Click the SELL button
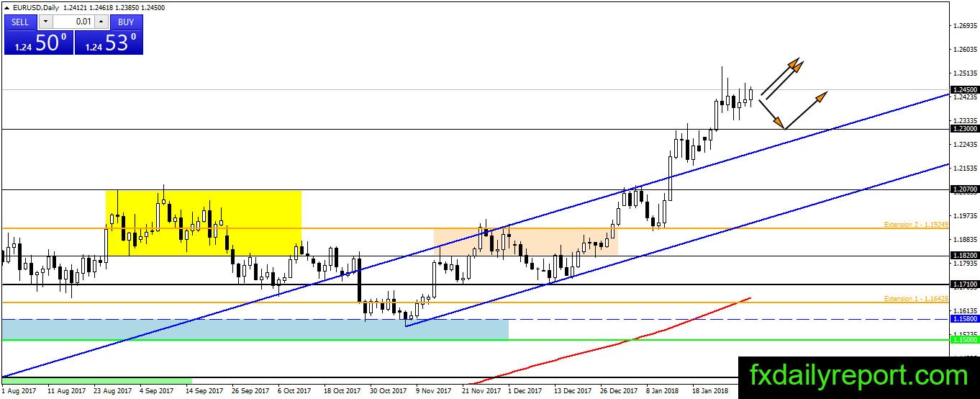 [x=21, y=22]
